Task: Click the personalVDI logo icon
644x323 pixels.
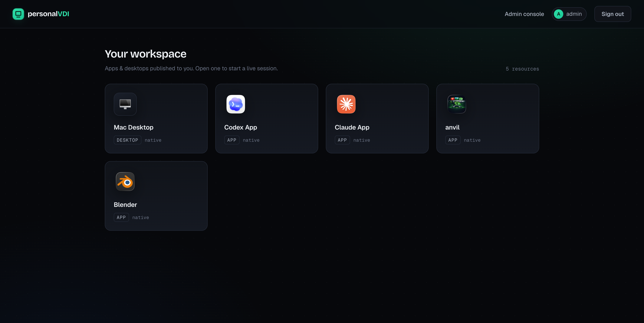Action: point(18,14)
